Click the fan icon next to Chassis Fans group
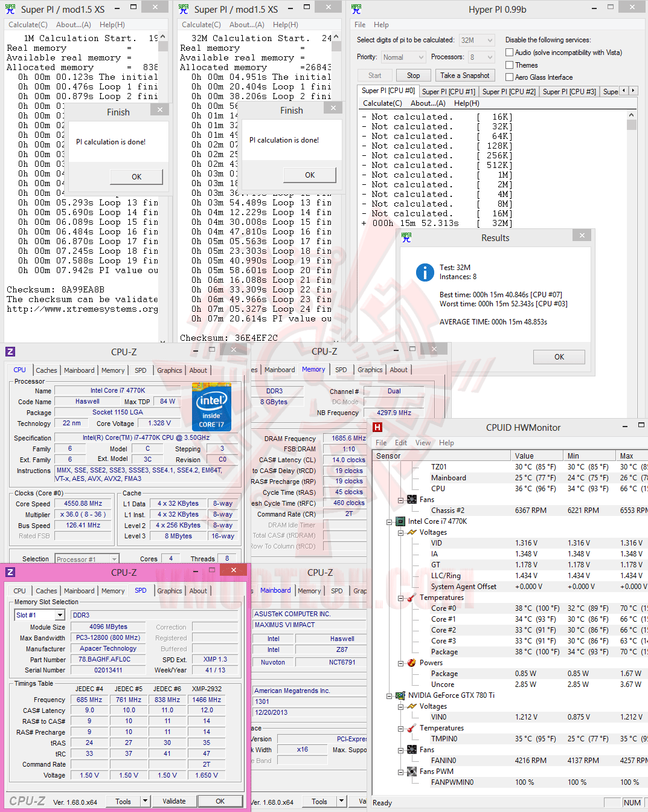Image resolution: width=648 pixels, height=812 pixels. pyautogui.click(x=412, y=500)
